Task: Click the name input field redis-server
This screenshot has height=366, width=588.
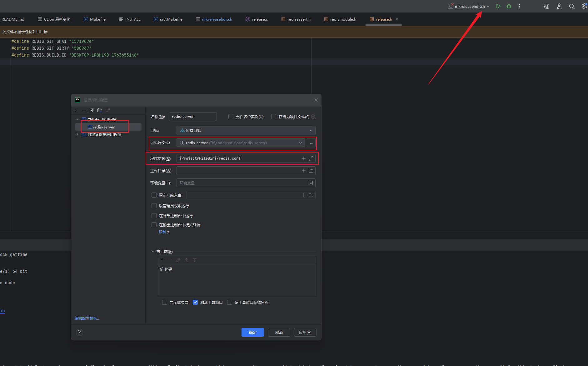Action: click(x=192, y=117)
